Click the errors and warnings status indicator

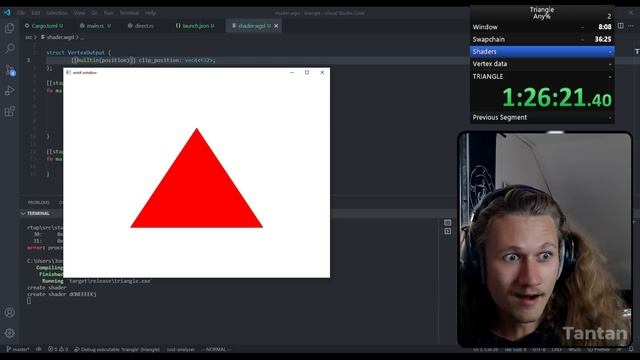pyautogui.click(x=58, y=349)
